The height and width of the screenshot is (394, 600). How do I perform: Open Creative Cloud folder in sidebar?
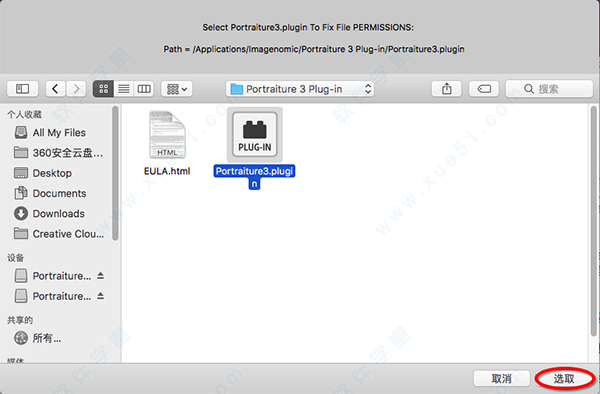(59, 234)
